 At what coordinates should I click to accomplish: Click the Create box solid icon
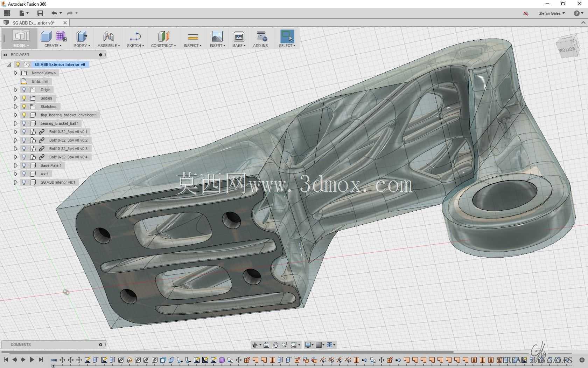tap(46, 36)
